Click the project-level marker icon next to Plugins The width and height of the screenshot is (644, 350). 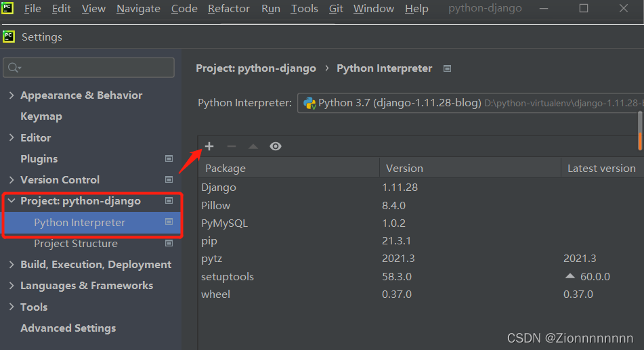click(169, 158)
